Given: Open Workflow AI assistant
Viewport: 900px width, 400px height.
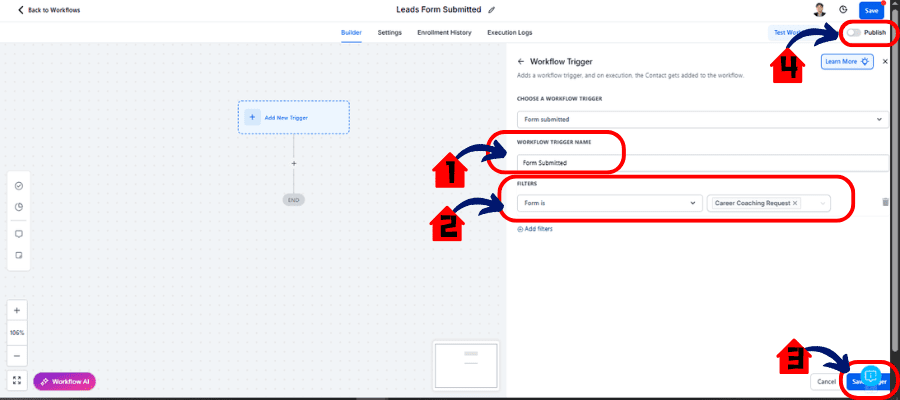Looking at the screenshot, I should [64, 382].
